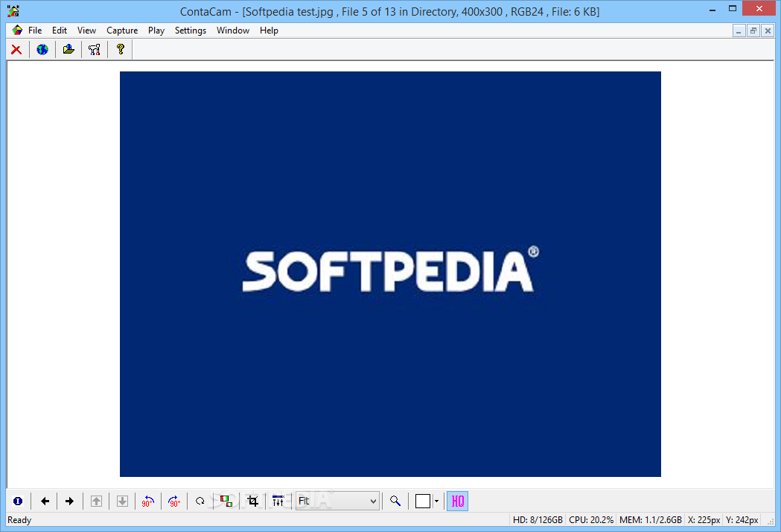This screenshot has height=532, width=781.
Task: Click the Ready status bar text
Action: tap(19, 520)
